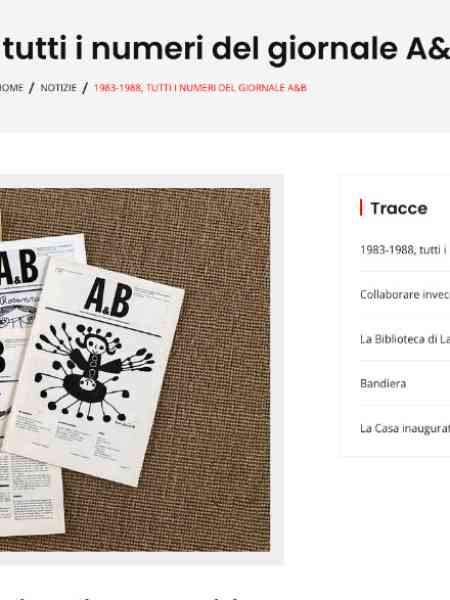Open sidebar link '1983-1988, tutti i'

pyautogui.click(x=403, y=250)
